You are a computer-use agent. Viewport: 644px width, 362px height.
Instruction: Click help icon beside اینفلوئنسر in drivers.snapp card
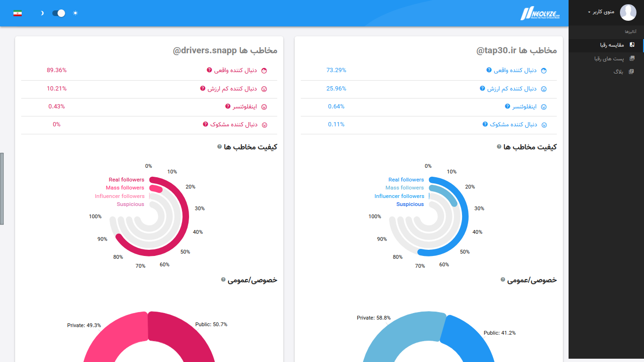click(x=228, y=107)
